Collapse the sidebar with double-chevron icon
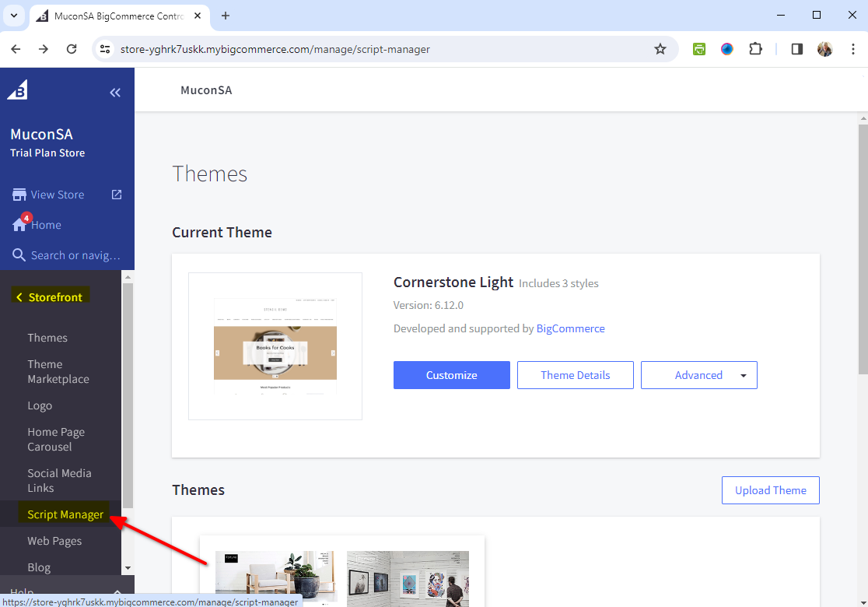 tap(115, 93)
